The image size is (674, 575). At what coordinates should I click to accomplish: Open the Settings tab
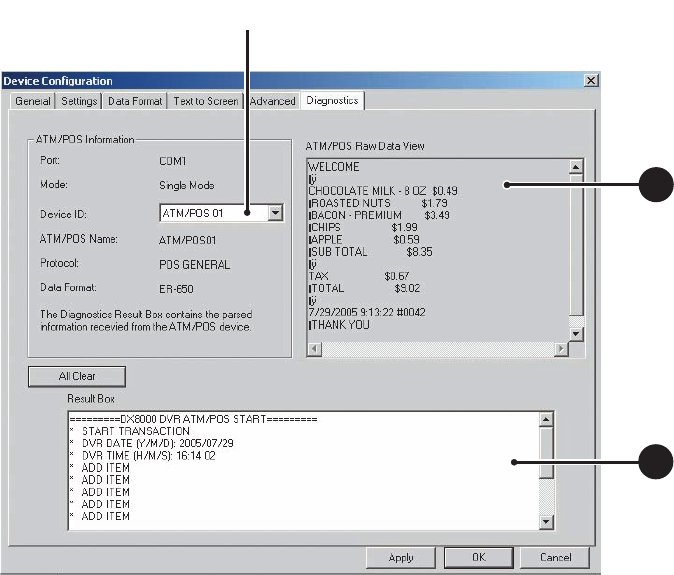[79, 101]
